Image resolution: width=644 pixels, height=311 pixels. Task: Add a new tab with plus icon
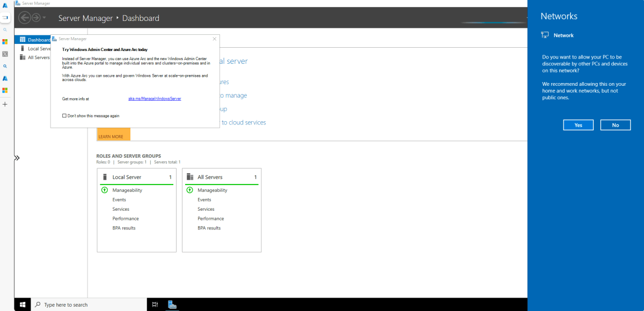coord(5,104)
